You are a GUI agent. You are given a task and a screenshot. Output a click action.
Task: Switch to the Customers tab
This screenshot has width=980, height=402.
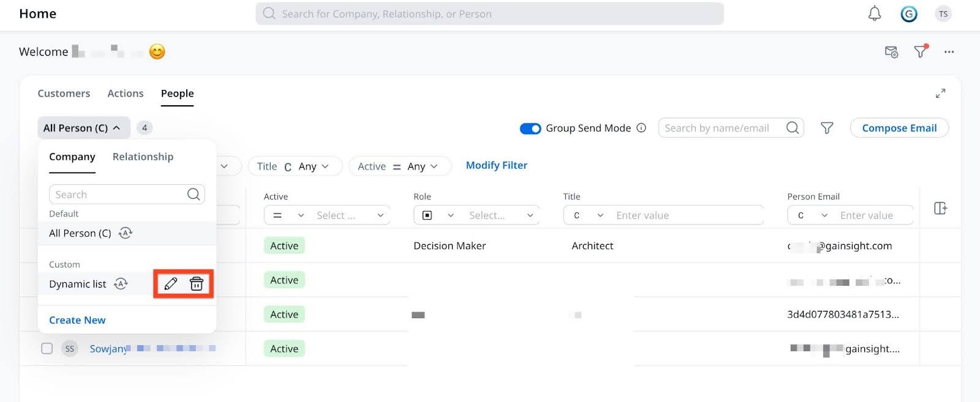pos(64,93)
